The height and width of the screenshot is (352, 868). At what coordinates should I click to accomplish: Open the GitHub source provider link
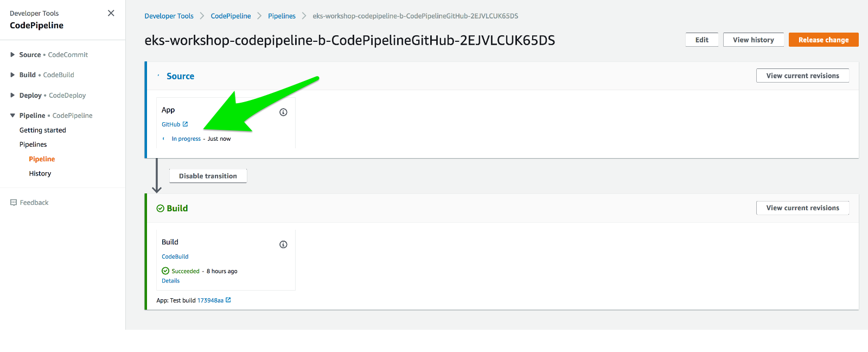pos(170,124)
